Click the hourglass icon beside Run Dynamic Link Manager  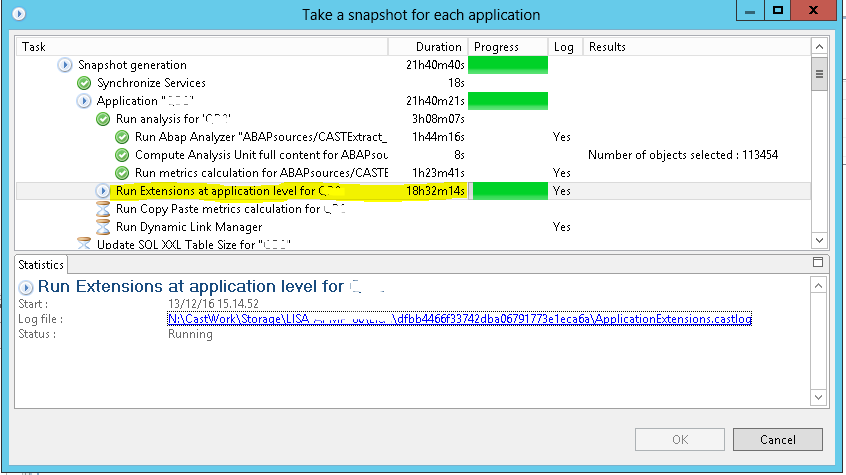tap(103, 227)
